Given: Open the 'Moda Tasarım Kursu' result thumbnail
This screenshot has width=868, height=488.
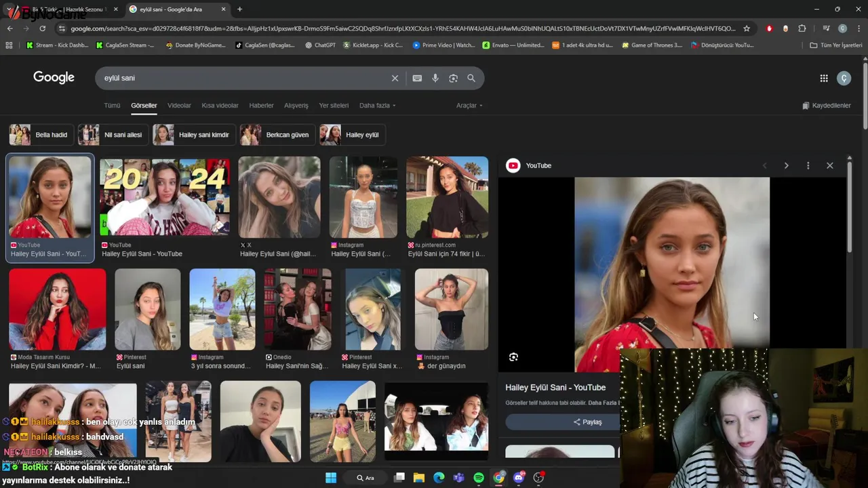Looking at the screenshot, I should 58,309.
